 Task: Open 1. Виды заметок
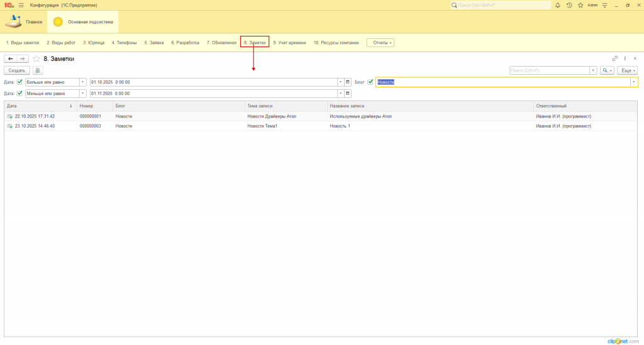point(23,43)
